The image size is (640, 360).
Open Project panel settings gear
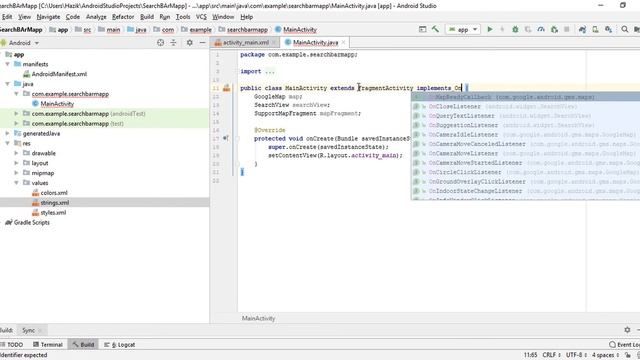click(x=189, y=42)
